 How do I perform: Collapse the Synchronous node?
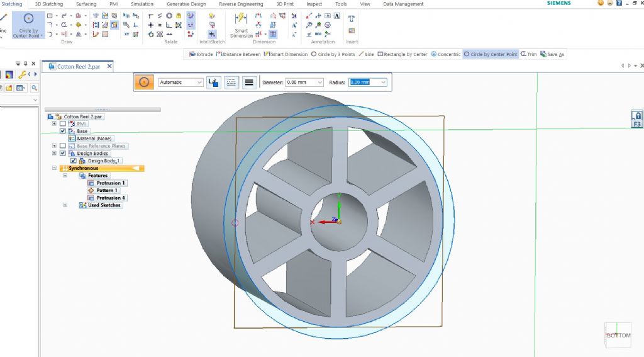coord(54,168)
